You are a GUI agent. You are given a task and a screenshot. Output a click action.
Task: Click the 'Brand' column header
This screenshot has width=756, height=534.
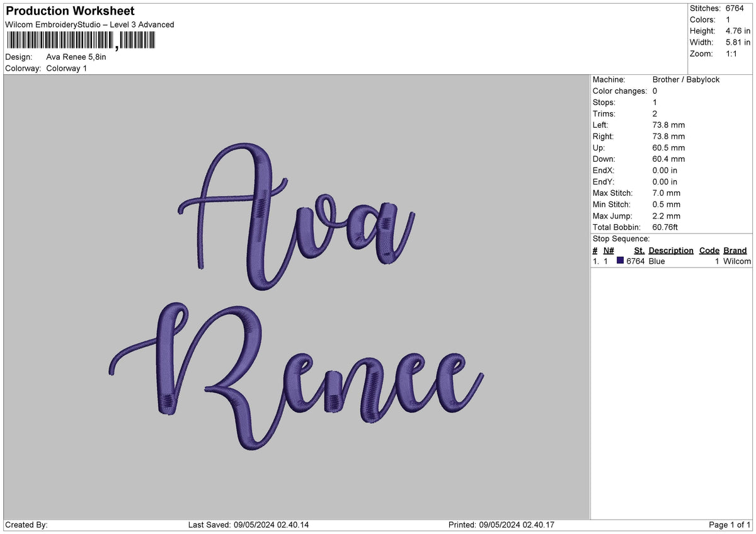[735, 250]
